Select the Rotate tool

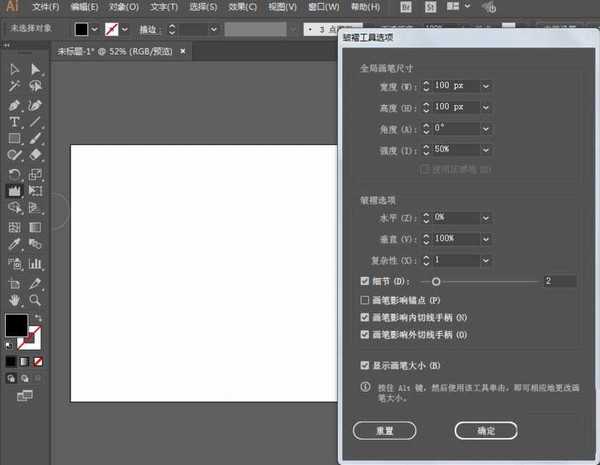pyautogui.click(x=15, y=173)
